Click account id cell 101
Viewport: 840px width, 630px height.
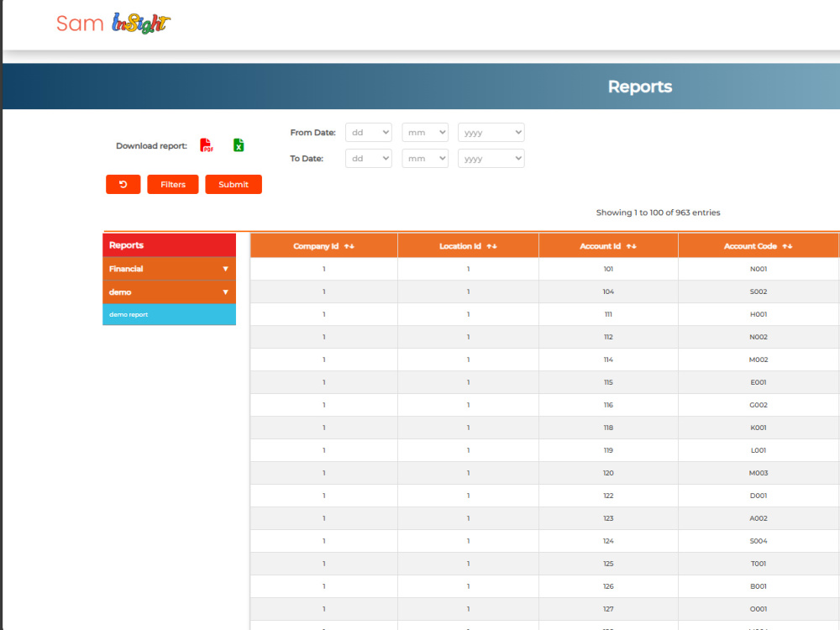[608, 269]
